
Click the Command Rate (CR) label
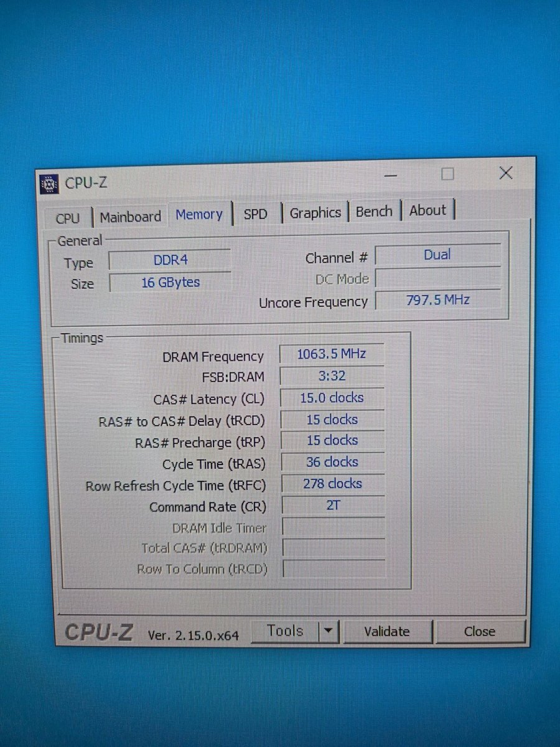(x=207, y=507)
